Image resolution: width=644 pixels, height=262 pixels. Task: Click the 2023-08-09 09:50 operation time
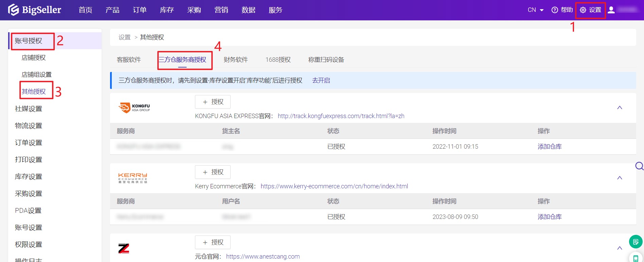click(x=455, y=217)
